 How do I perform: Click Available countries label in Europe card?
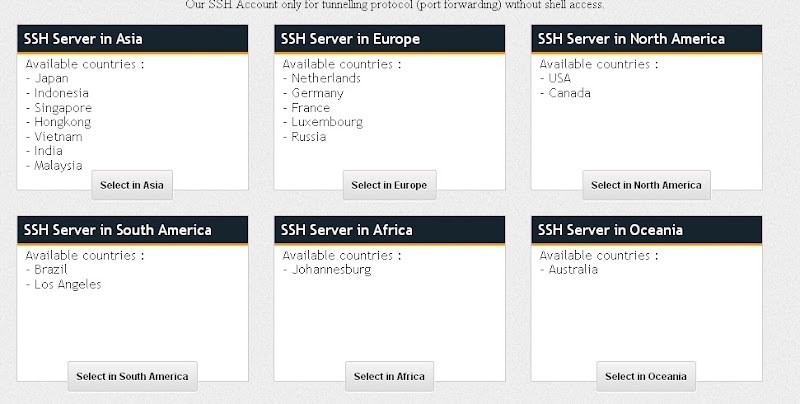[x=342, y=64]
